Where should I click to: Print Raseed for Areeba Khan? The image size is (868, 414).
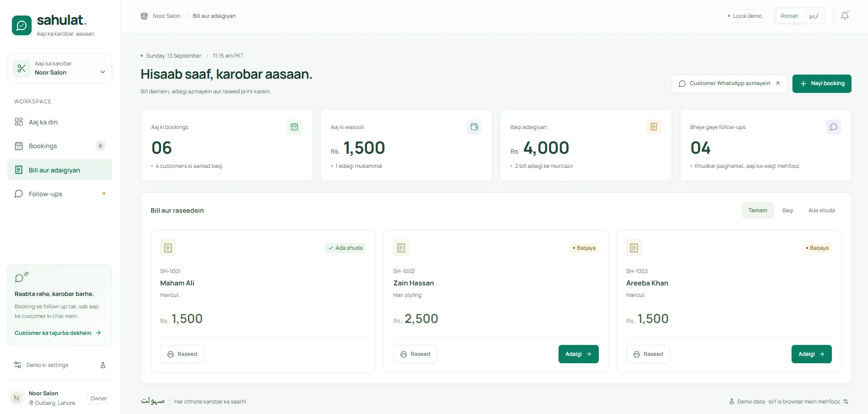(x=648, y=354)
